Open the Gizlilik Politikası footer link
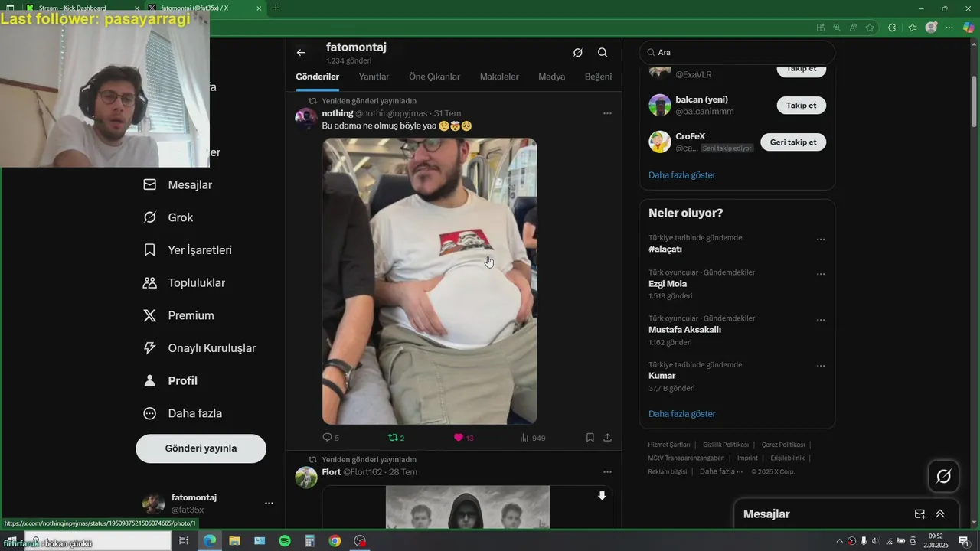 (725, 445)
